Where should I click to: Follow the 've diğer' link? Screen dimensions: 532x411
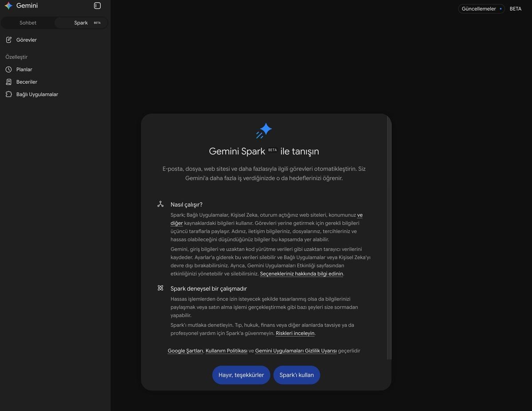pyautogui.click(x=360, y=215)
